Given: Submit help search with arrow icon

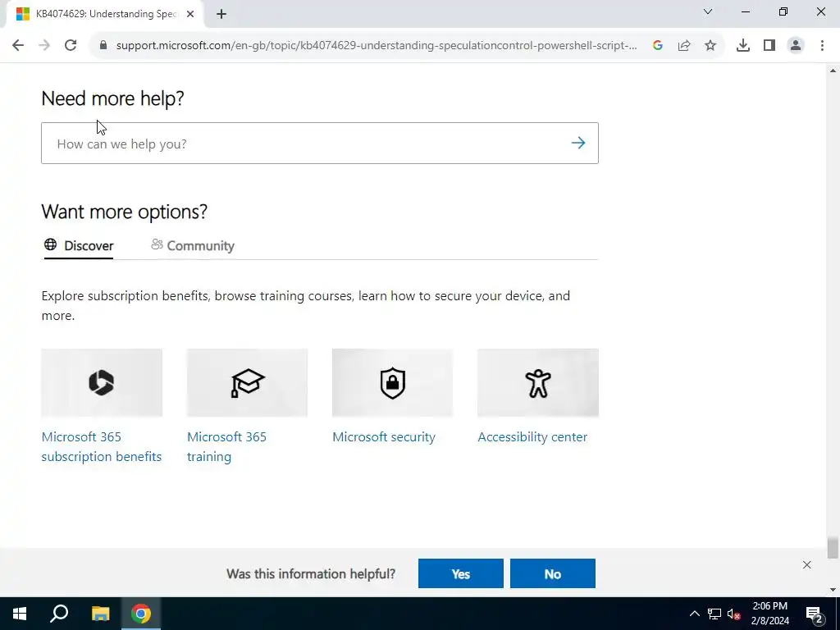Looking at the screenshot, I should [x=578, y=143].
